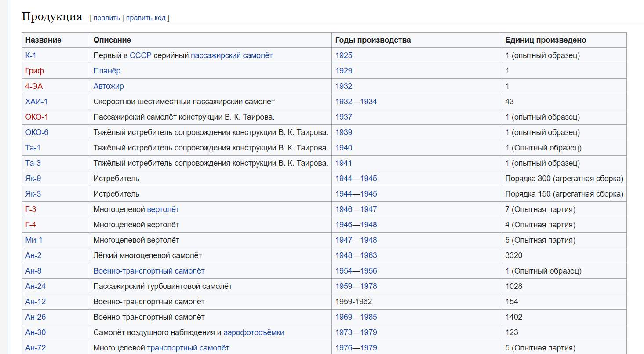Open the Ан-12 link
This screenshot has height=354, width=644.
pos(36,302)
